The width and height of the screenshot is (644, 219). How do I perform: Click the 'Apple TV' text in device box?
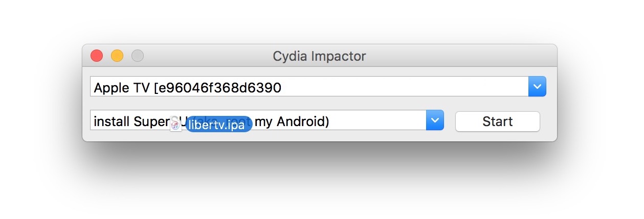[x=121, y=88]
